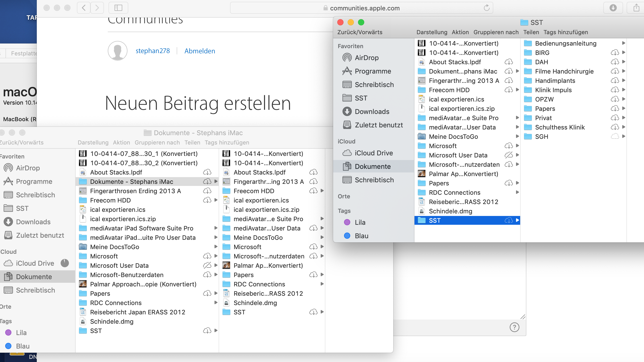Click the Safari share icon
This screenshot has width=644, height=362.
pos(636,8)
